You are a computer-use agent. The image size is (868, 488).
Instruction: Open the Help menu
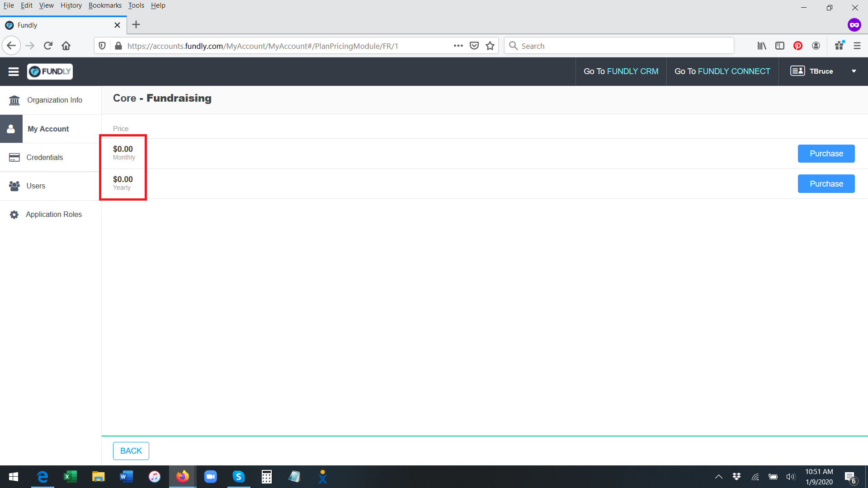158,5
